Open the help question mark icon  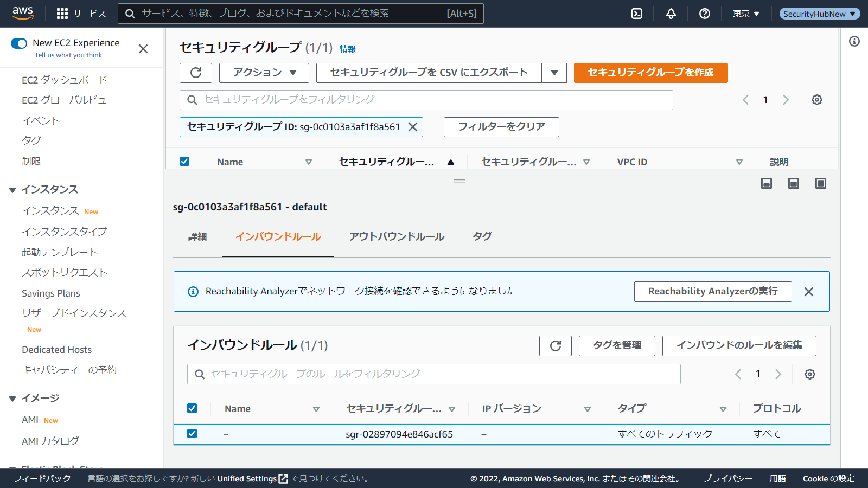click(705, 14)
